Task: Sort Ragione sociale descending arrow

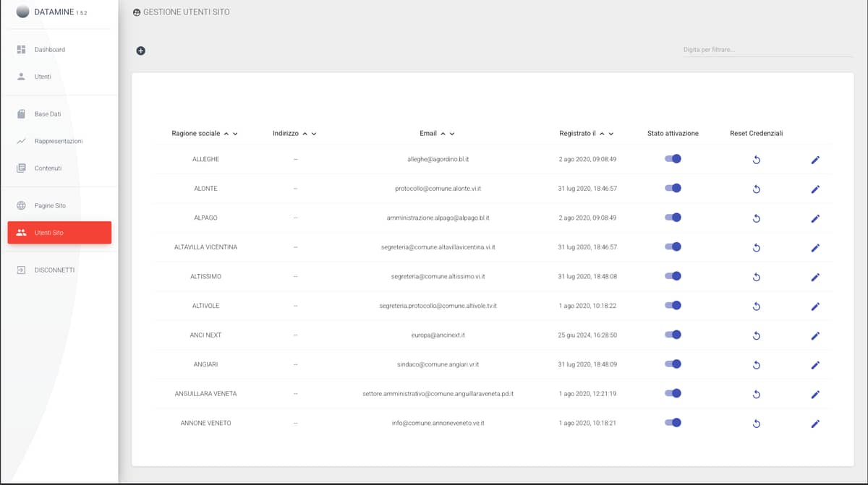Action: click(235, 134)
